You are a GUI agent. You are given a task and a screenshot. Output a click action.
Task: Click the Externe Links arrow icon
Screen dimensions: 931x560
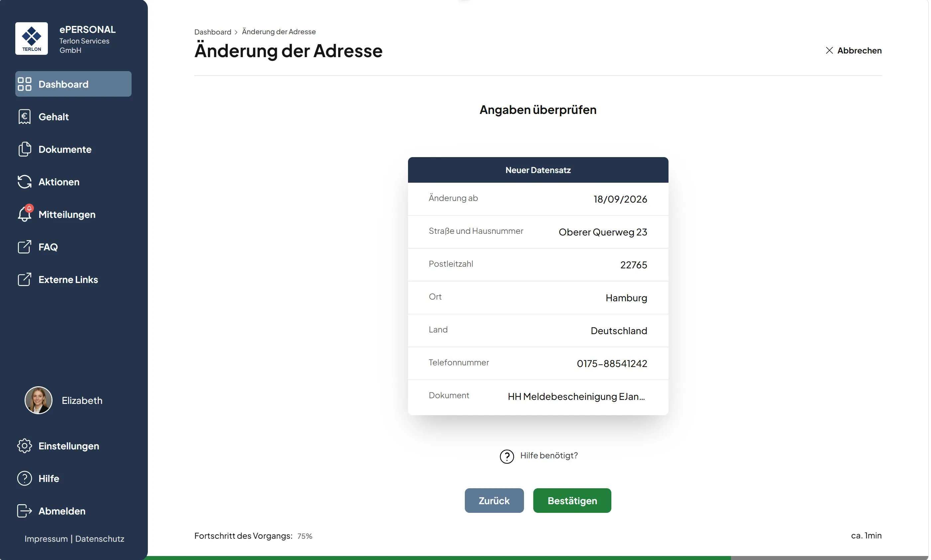click(25, 279)
